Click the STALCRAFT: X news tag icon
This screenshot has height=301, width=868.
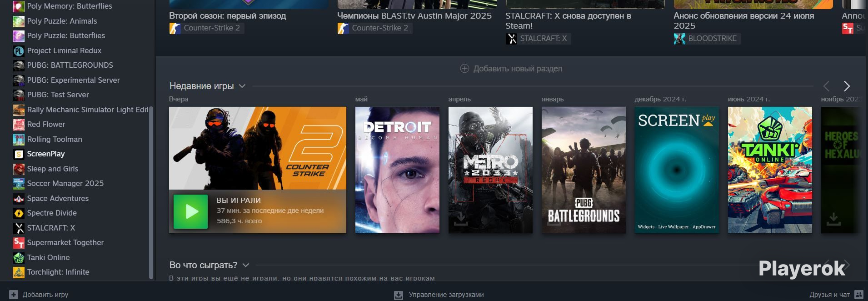point(511,39)
